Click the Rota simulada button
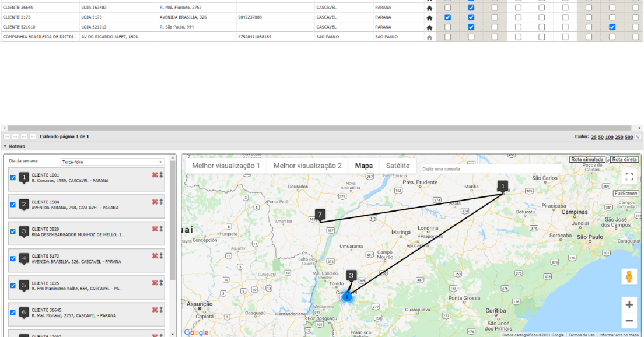Viewport: 644px width, 337px height. click(x=587, y=159)
